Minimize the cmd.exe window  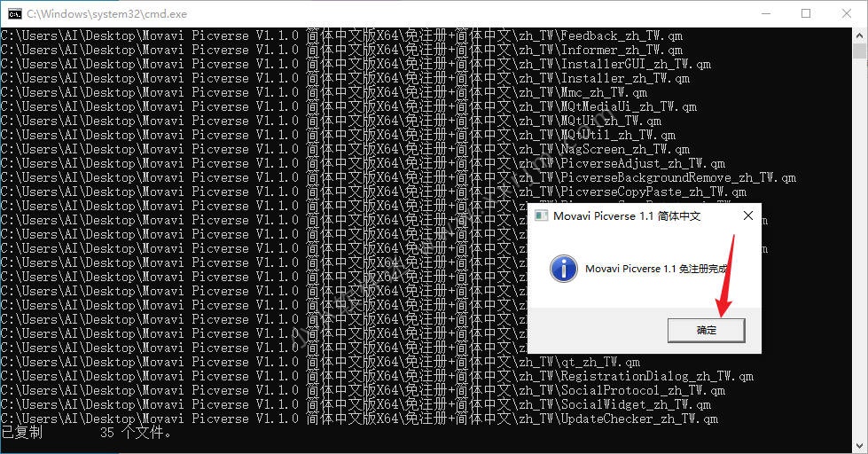tap(764, 13)
